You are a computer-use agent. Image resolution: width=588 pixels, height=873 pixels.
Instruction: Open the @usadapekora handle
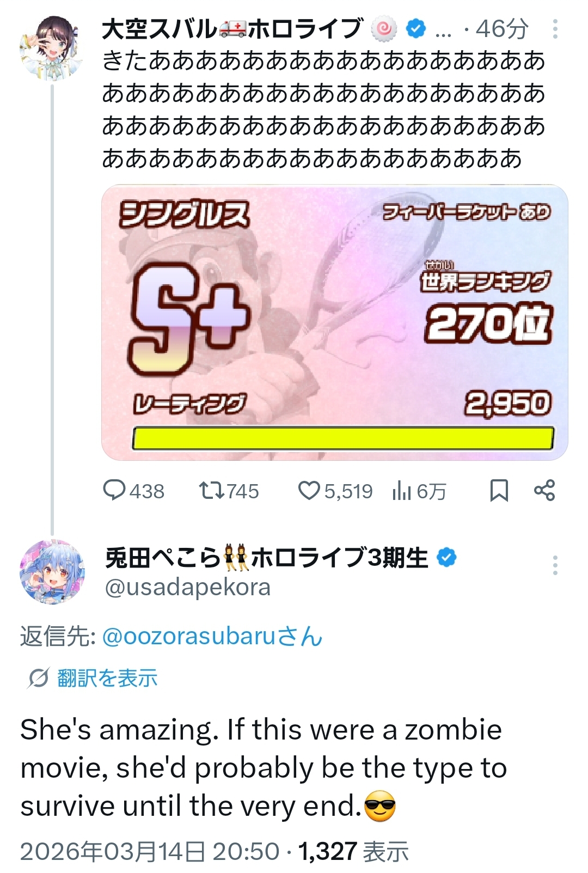point(187,588)
